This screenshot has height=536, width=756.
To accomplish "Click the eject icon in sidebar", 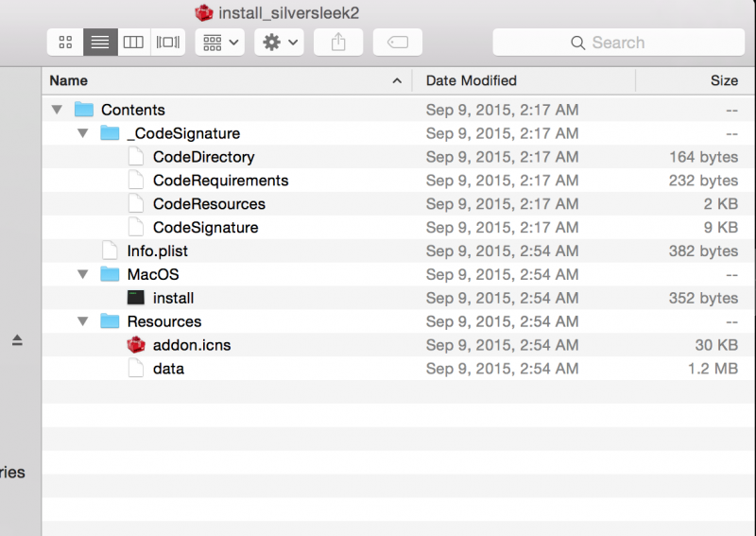I will 17,340.
